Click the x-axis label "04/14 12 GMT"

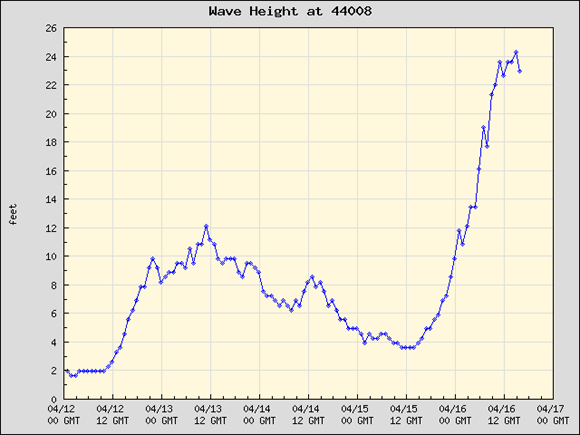tap(308, 415)
